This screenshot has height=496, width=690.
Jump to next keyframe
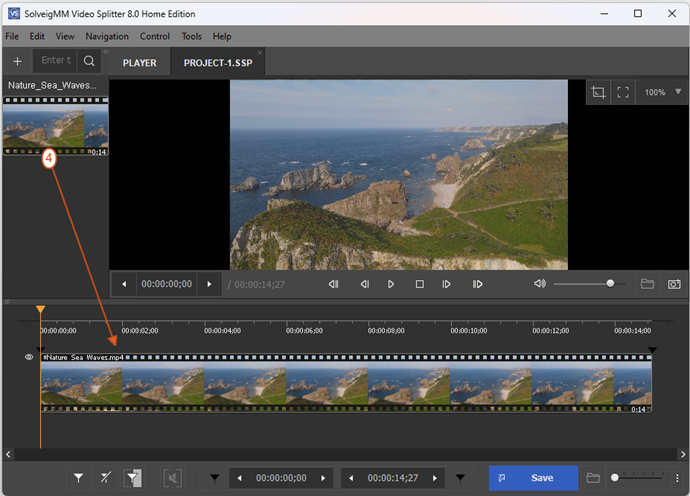click(477, 284)
